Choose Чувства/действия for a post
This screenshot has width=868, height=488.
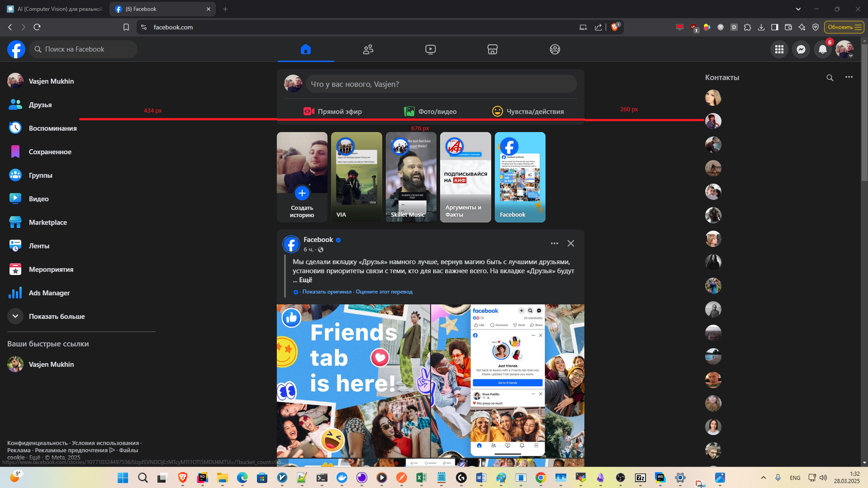point(528,111)
